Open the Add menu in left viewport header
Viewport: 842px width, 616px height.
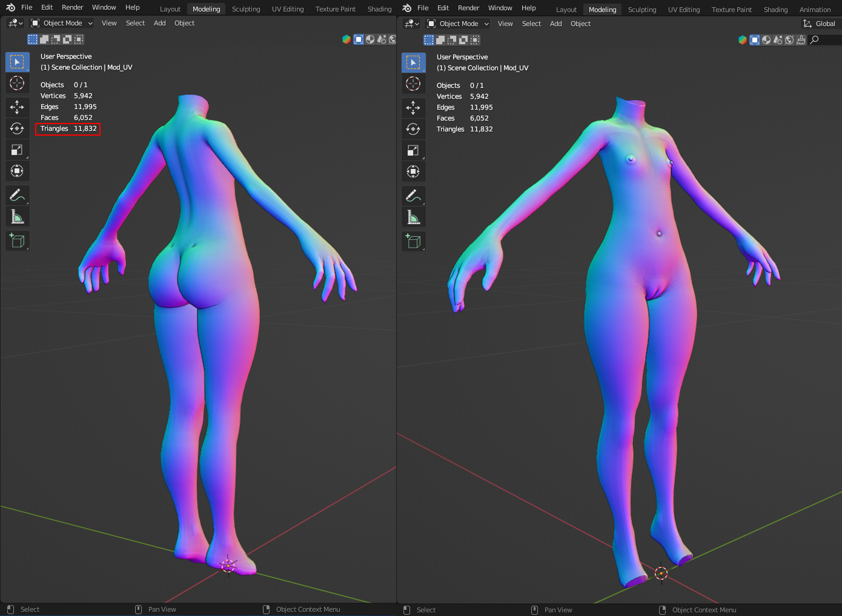pos(159,23)
